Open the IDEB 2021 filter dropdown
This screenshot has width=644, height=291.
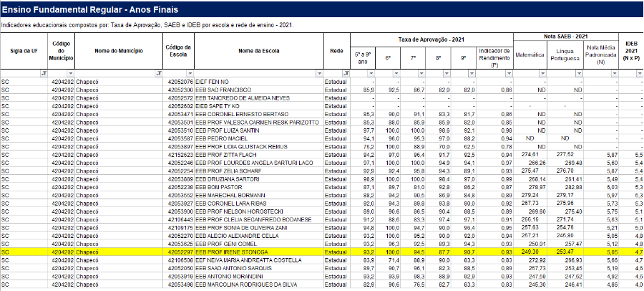pyautogui.click(x=640, y=73)
